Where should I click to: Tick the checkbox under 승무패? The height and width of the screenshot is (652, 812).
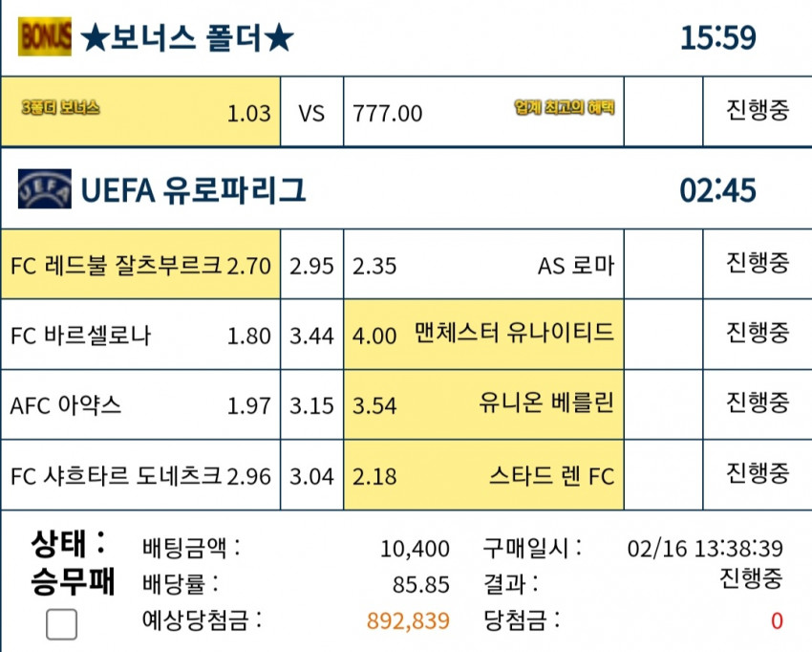(x=62, y=624)
